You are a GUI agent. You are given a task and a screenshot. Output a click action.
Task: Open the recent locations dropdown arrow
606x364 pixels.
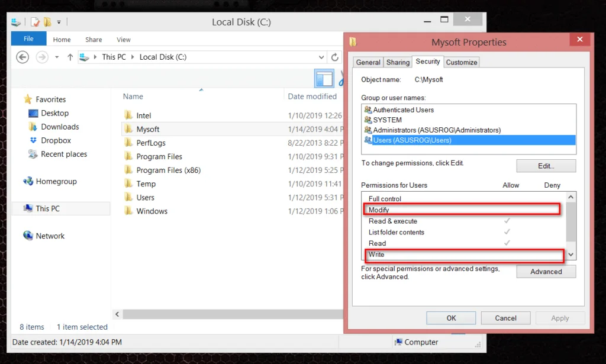pyautogui.click(x=57, y=57)
